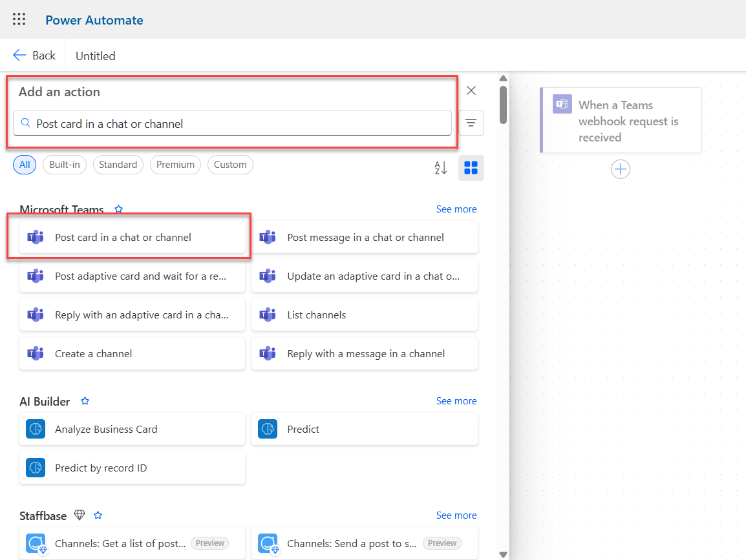
Task: Switch to grid view layout icon
Action: pyautogui.click(x=471, y=168)
